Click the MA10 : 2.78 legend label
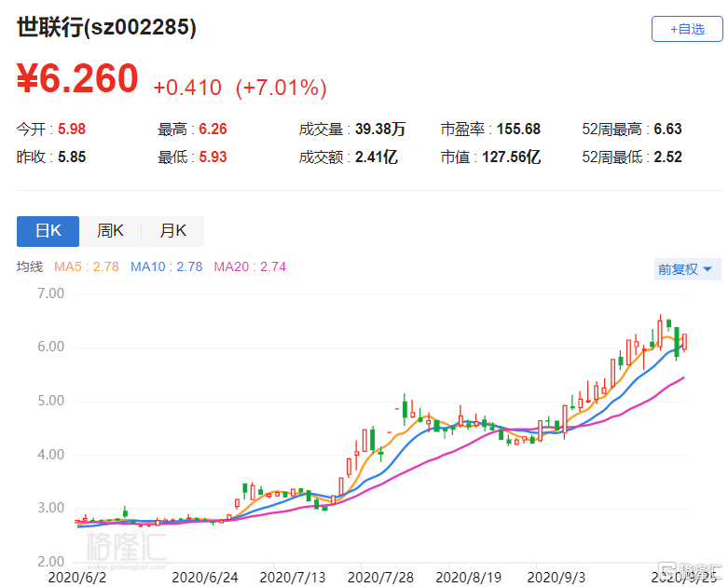This screenshot has height=587, width=728. coord(166,266)
